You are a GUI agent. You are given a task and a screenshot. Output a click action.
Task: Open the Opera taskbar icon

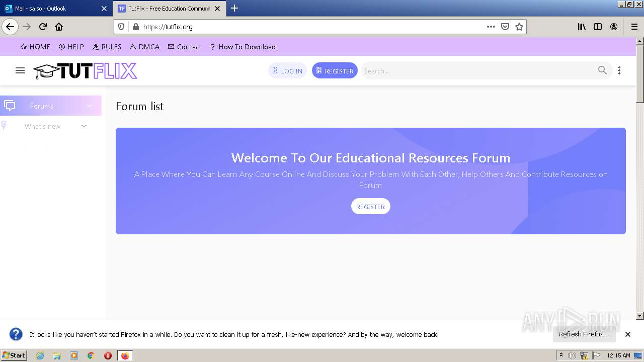pos(108,355)
